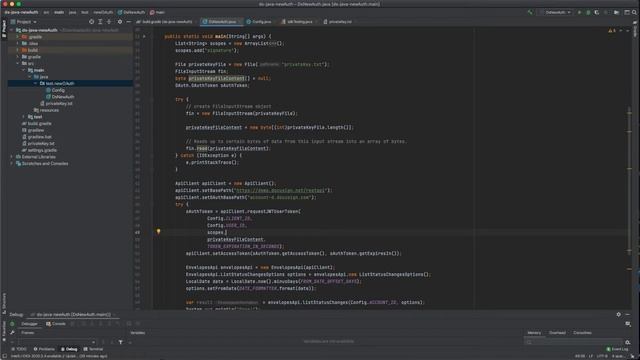This screenshot has height=360, width=640.
Task: Click filter icon in Frames toolbar
Action: [120, 342]
